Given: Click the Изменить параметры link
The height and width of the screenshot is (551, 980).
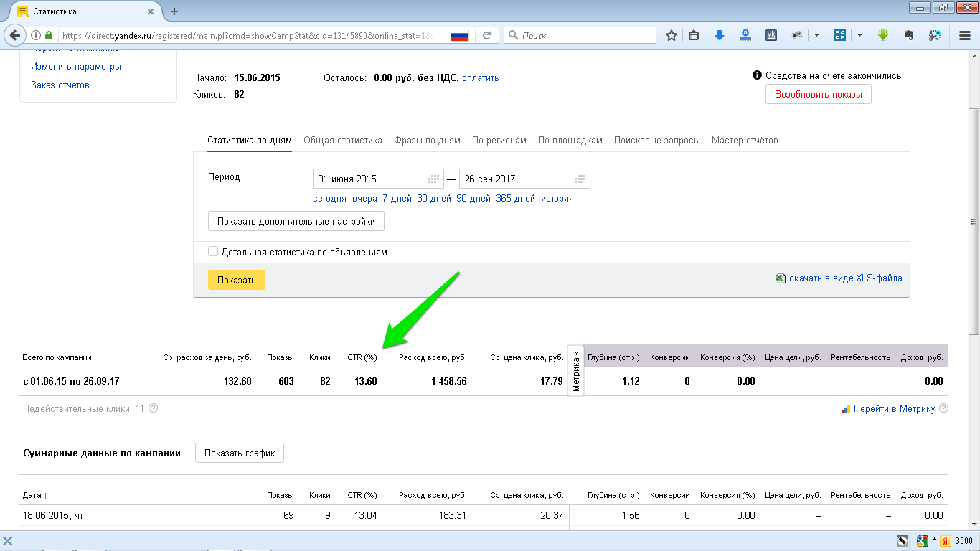Looking at the screenshot, I should (76, 66).
